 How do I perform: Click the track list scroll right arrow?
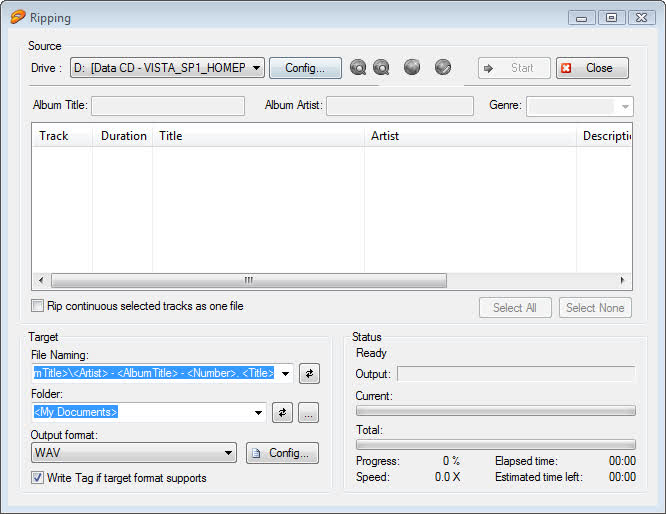[x=622, y=280]
